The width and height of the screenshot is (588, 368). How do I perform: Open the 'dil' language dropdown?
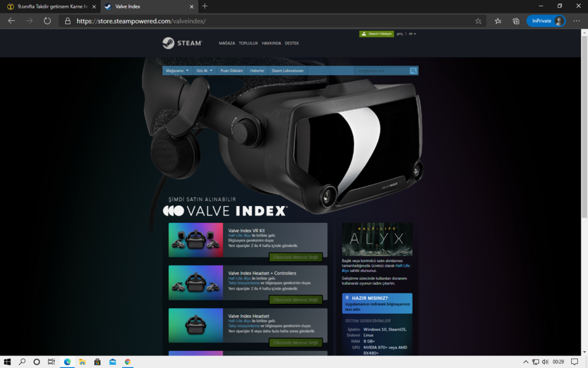click(x=412, y=34)
